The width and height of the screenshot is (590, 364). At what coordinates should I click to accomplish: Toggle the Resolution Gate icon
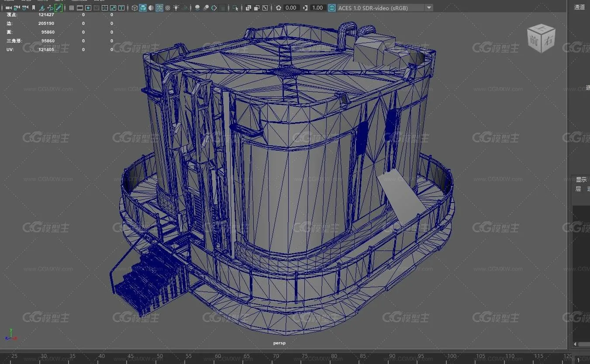click(88, 8)
